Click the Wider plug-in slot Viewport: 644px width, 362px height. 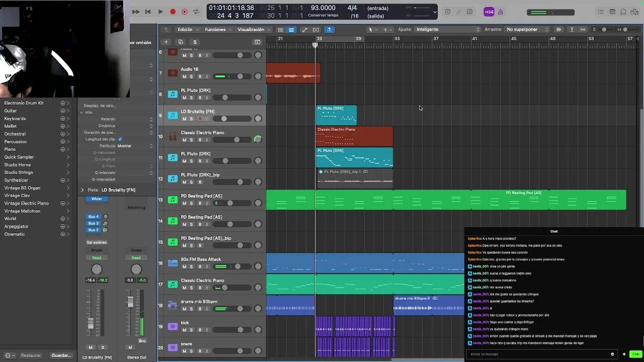point(97,199)
